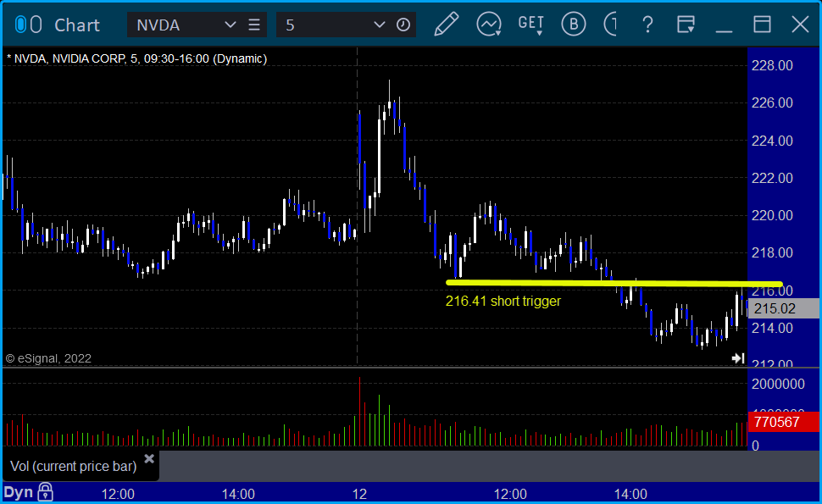
Task: Click the first 14:00 time axis label
Action: 238,494
